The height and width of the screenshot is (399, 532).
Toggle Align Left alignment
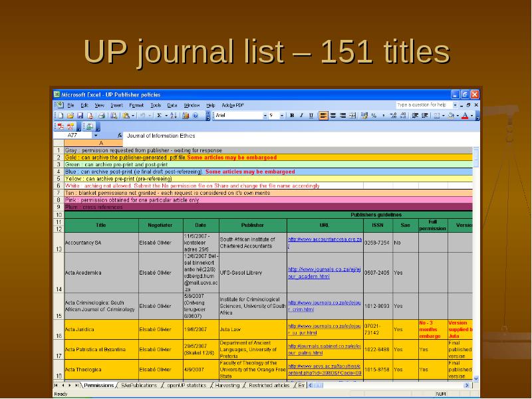pos(323,116)
